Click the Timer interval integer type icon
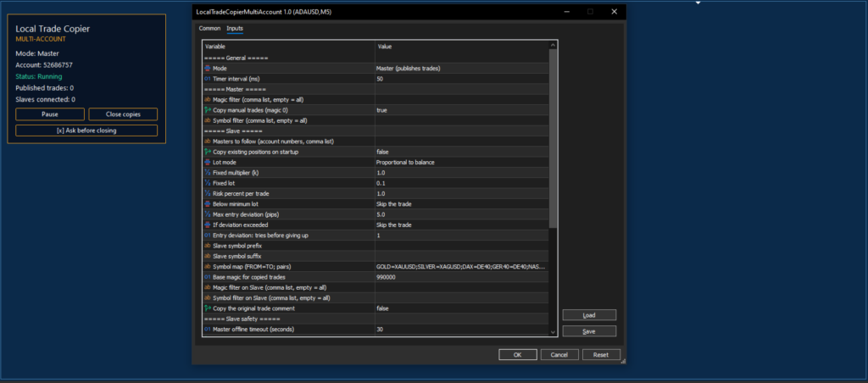The height and width of the screenshot is (383, 868). click(x=208, y=79)
